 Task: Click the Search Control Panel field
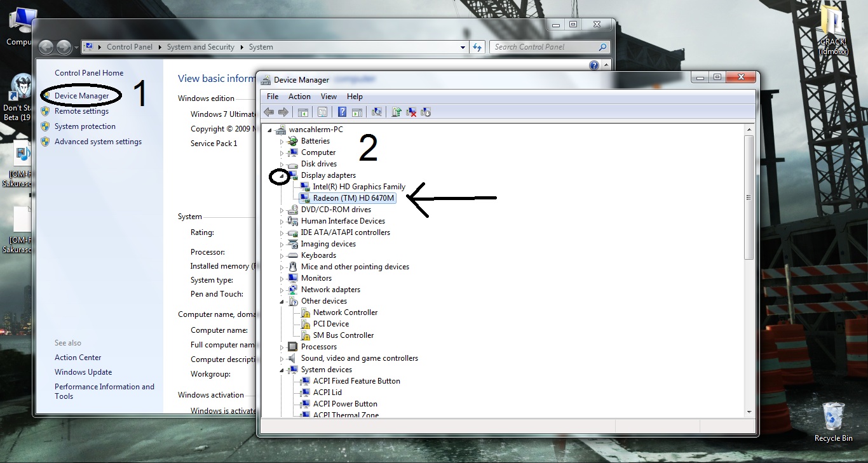550,47
